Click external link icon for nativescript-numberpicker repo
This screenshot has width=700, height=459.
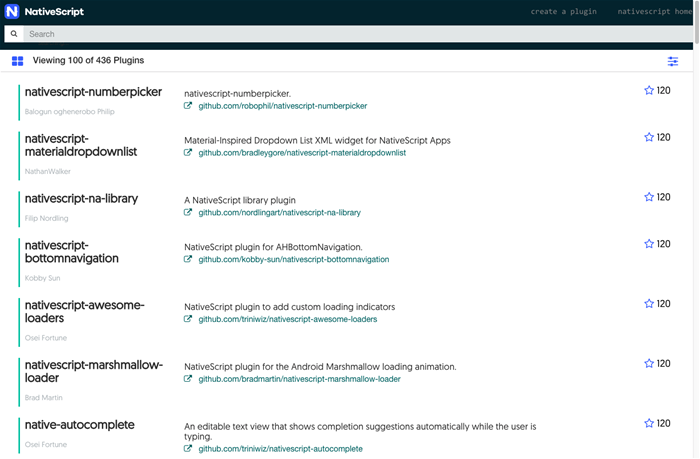pos(188,106)
